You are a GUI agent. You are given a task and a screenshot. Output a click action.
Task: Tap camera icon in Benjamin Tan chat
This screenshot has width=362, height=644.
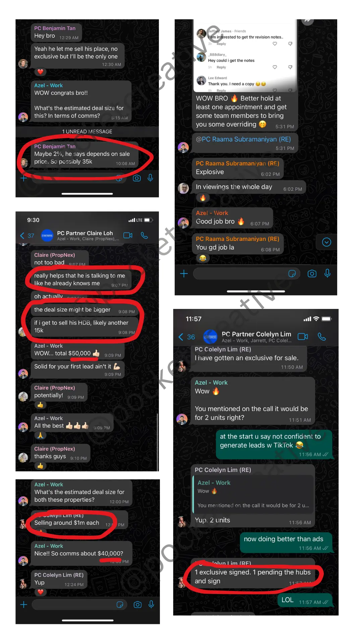[137, 178]
